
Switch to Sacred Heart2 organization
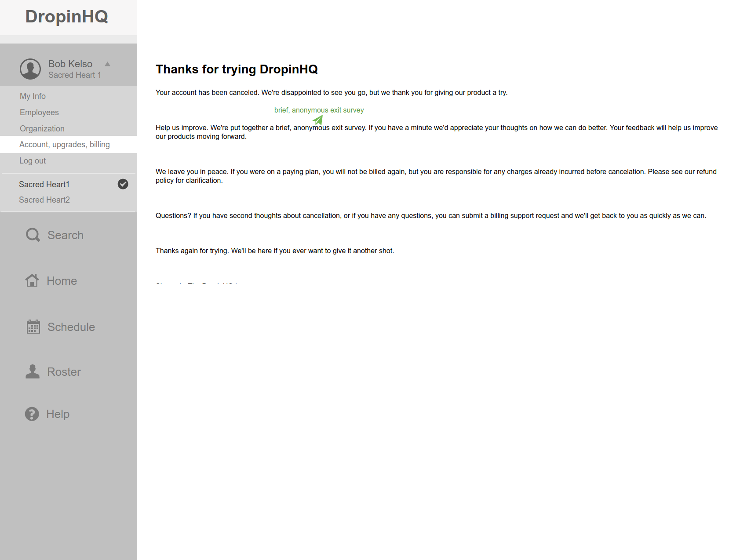44,200
